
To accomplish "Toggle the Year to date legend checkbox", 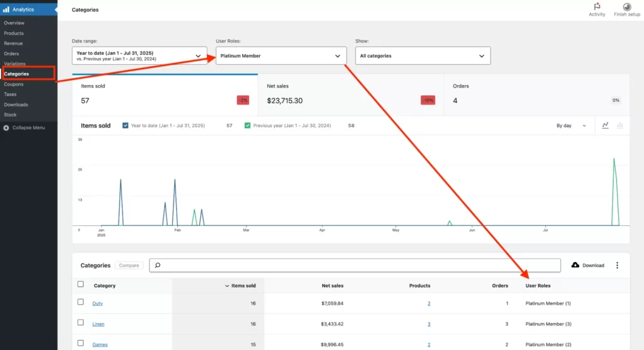I will [126, 126].
